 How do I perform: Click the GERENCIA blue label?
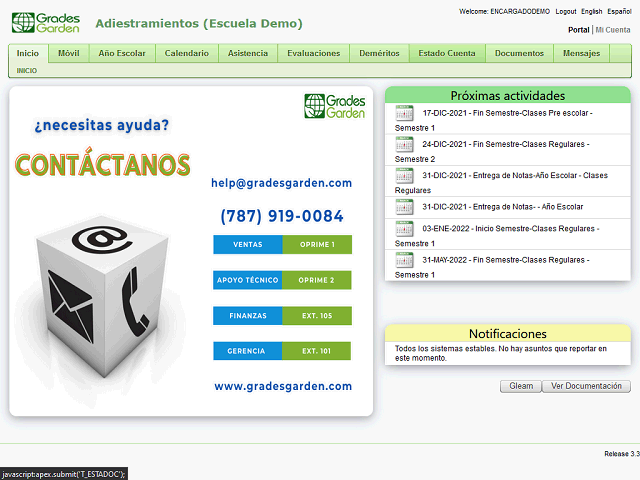247,351
